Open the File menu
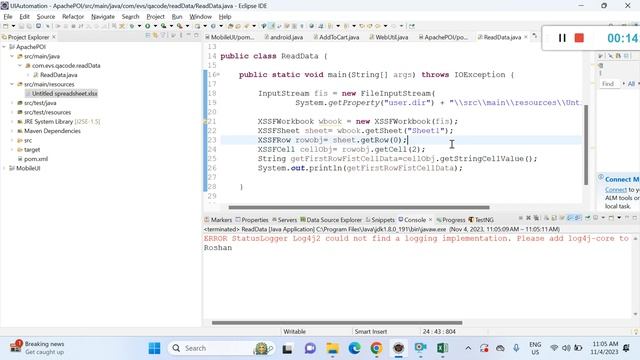 (x=8, y=17)
